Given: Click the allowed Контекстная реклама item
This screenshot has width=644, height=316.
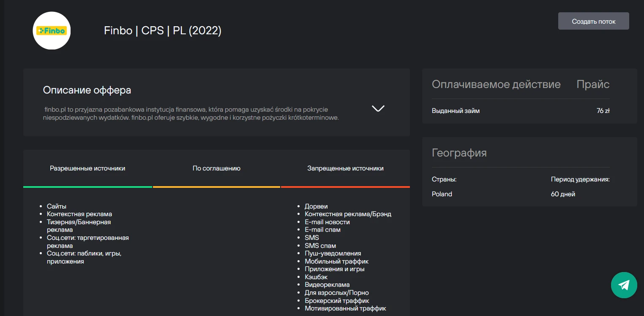Looking at the screenshot, I should coord(79,214).
